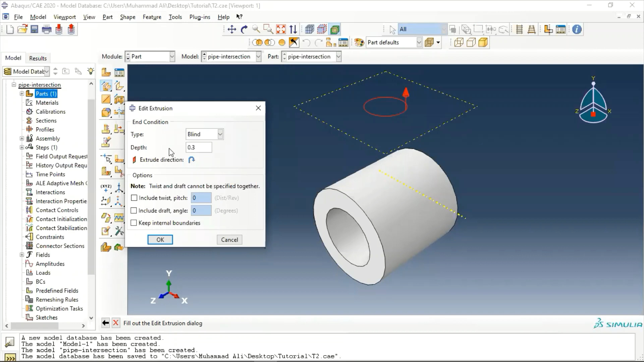Select the Zoom tool in viewport toolbar
This screenshot has height=362, width=644.
tap(256, 29)
